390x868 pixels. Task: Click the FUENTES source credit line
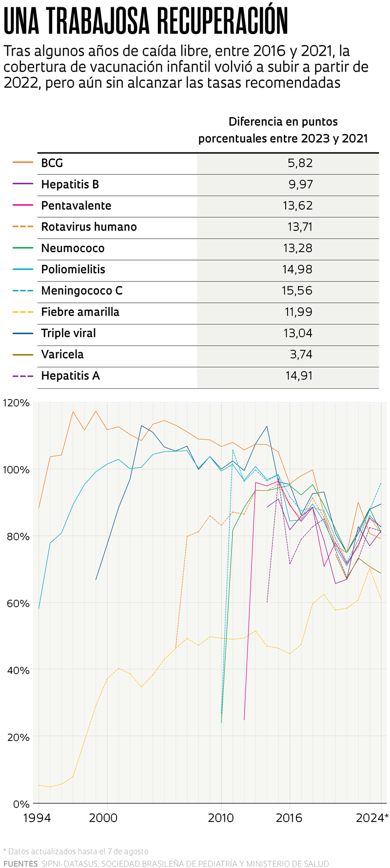pos(166,864)
